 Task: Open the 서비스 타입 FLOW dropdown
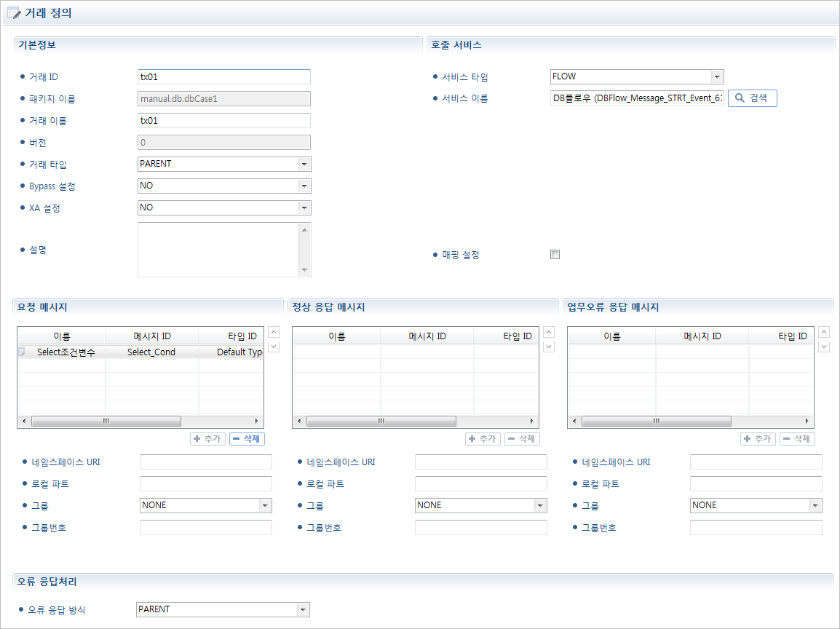[716, 76]
